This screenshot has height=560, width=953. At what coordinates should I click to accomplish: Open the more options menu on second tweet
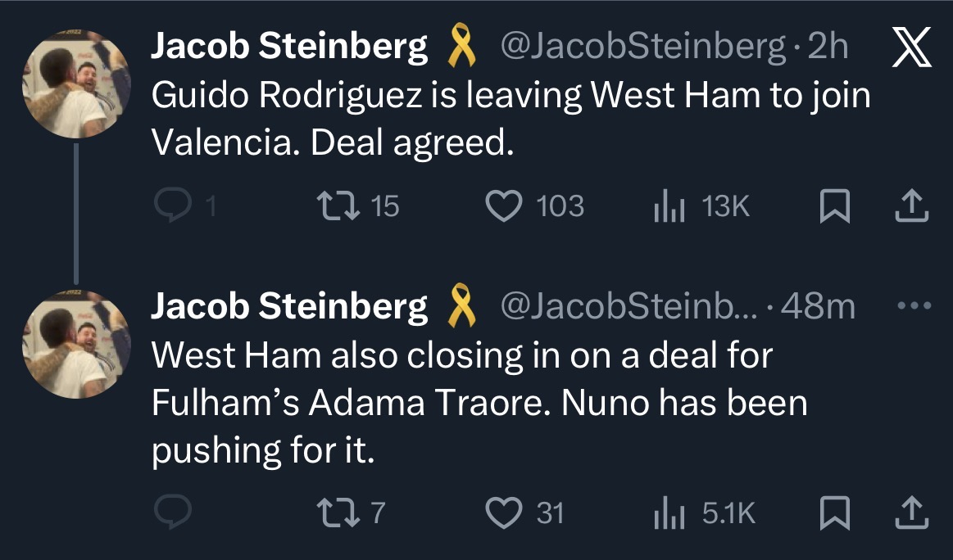click(x=914, y=307)
